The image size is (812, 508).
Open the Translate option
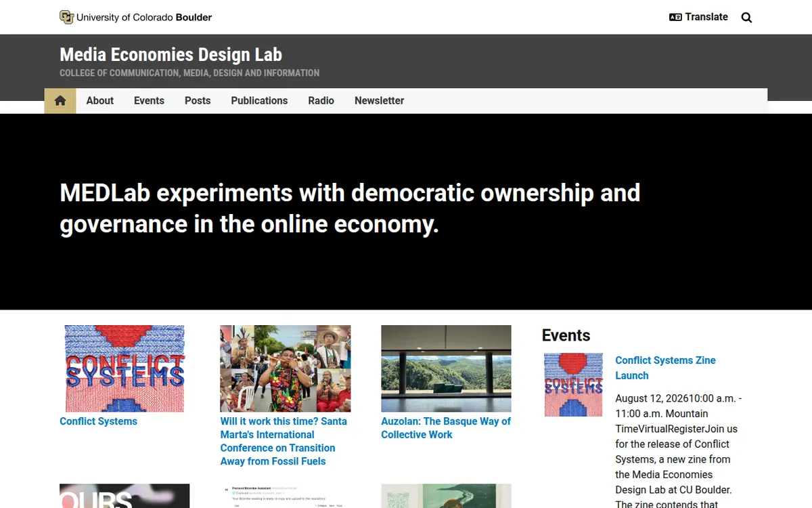click(698, 17)
